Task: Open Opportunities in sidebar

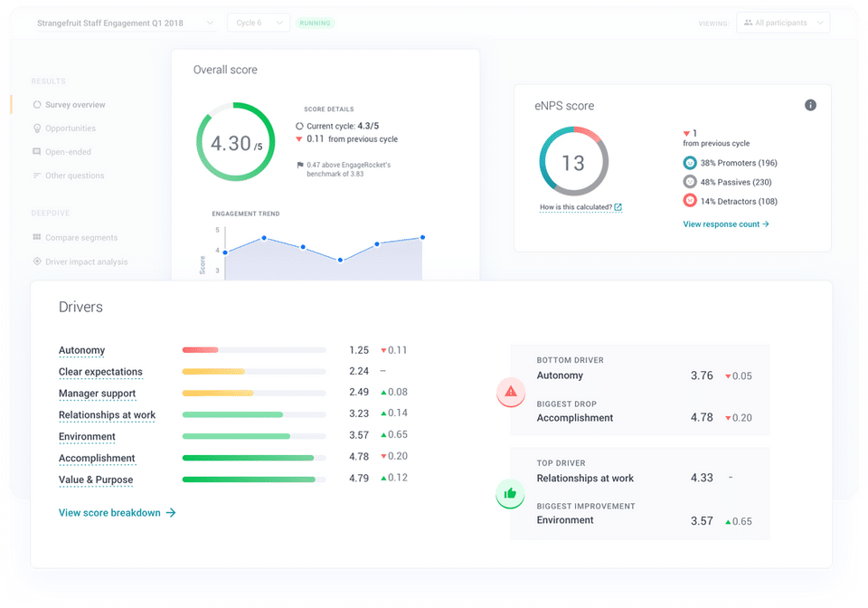Action: [71, 128]
